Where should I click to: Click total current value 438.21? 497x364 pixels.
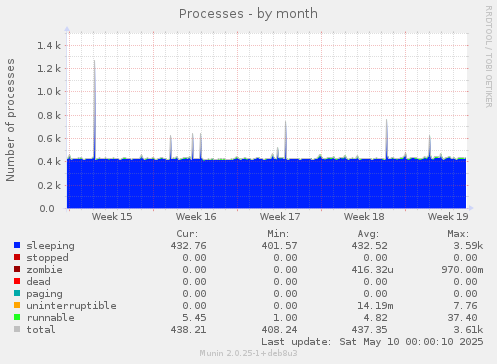188,330
